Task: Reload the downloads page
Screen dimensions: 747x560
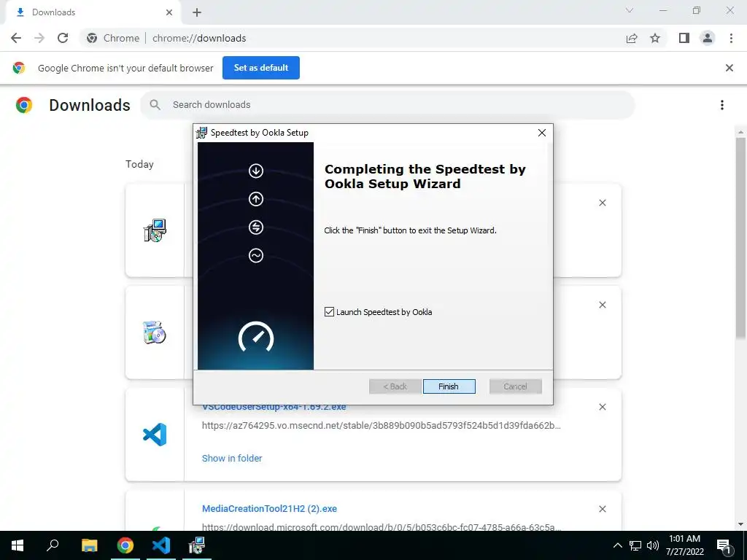Action: [63, 38]
